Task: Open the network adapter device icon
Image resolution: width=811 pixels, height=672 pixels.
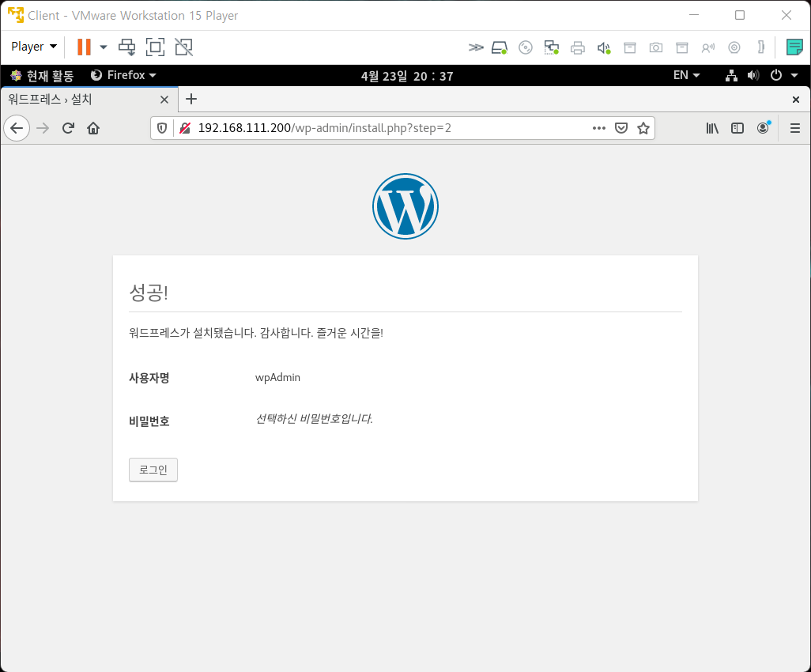Action: tap(552, 47)
